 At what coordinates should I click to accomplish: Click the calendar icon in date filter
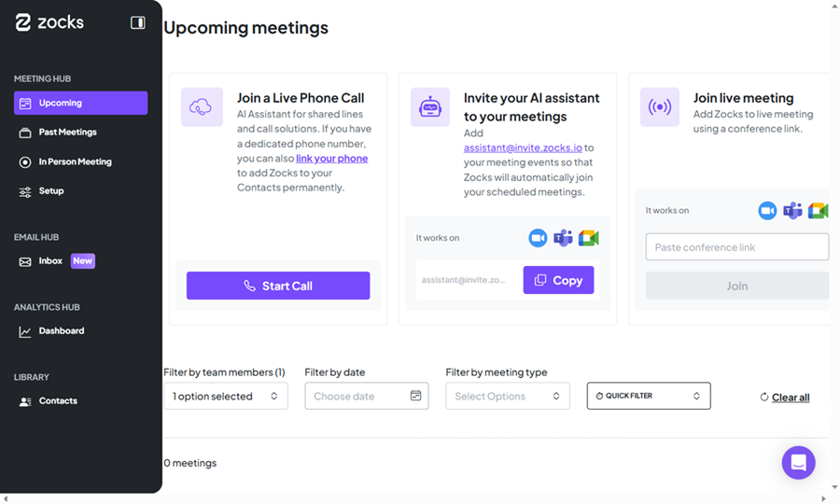click(415, 396)
